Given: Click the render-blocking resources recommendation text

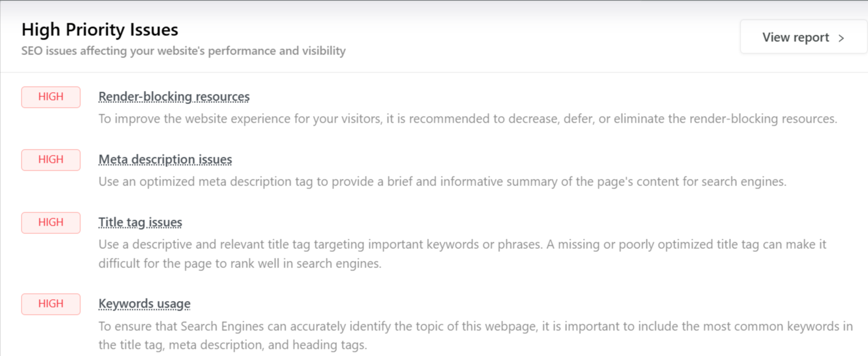Looking at the screenshot, I should pyautogui.click(x=419, y=118).
